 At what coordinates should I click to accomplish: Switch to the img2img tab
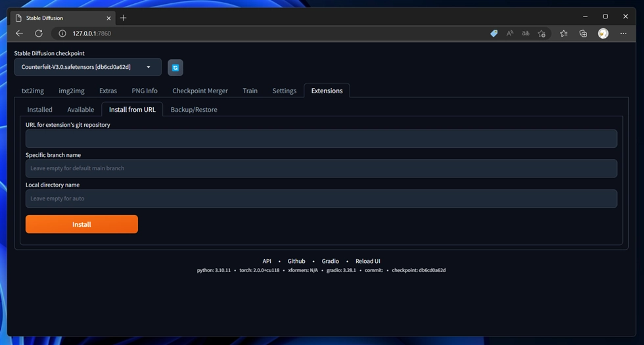coord(72,91)
